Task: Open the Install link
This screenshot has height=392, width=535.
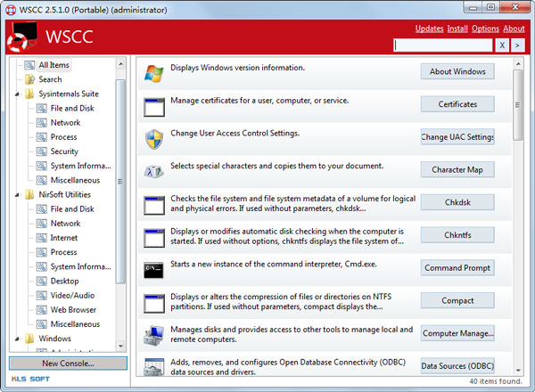Action: pos(457,29)
